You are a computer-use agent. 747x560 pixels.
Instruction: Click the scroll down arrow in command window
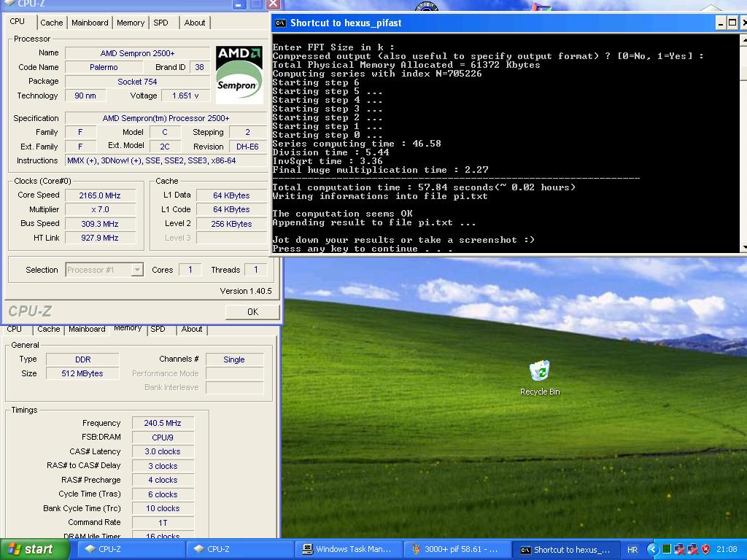(743, 247)
